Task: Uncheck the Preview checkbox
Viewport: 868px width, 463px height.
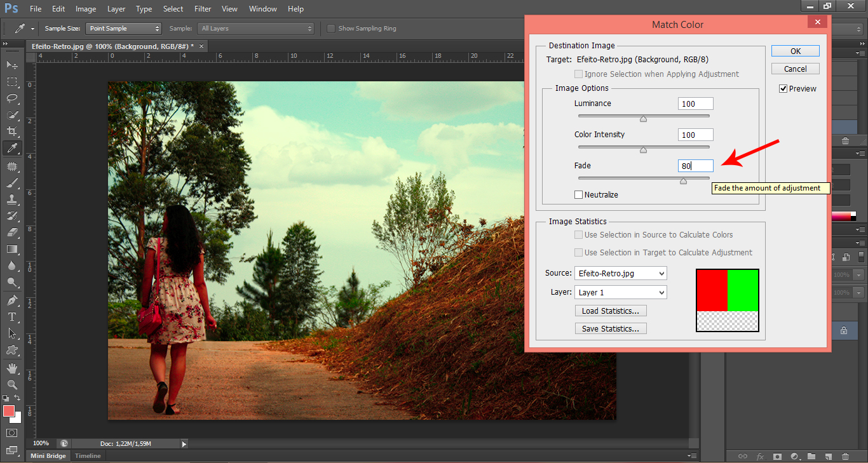Action: coord(783,89)
